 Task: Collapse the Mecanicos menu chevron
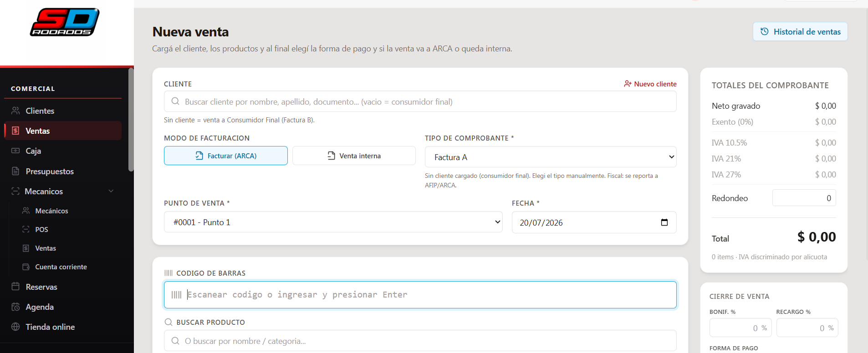pyautogui.click(x=111, y=191)
